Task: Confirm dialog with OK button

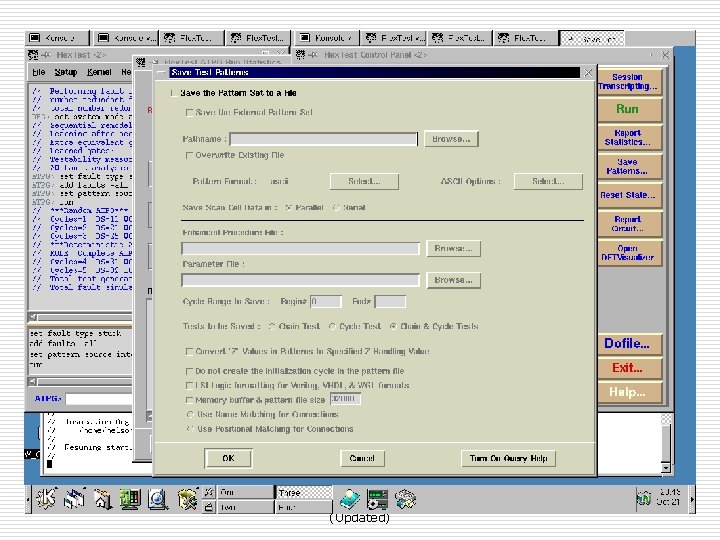Action: tap(228, 458)
